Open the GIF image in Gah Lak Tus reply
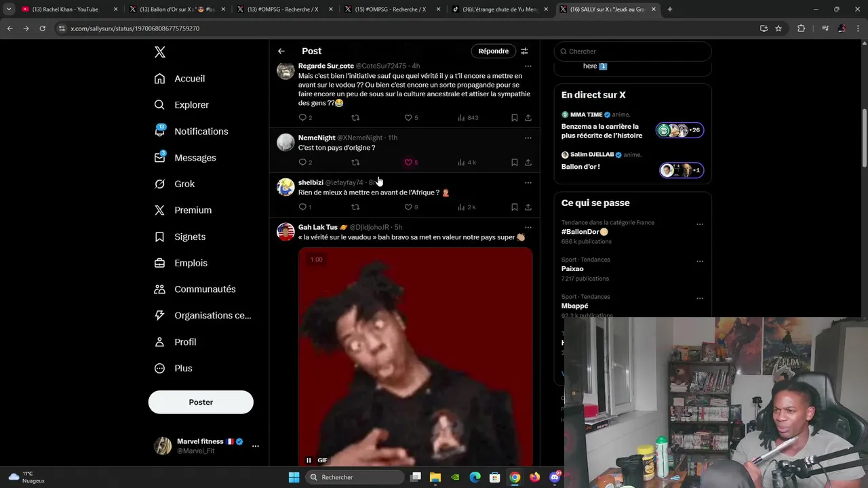Screen dimensions: 868x488 point(416,356)
